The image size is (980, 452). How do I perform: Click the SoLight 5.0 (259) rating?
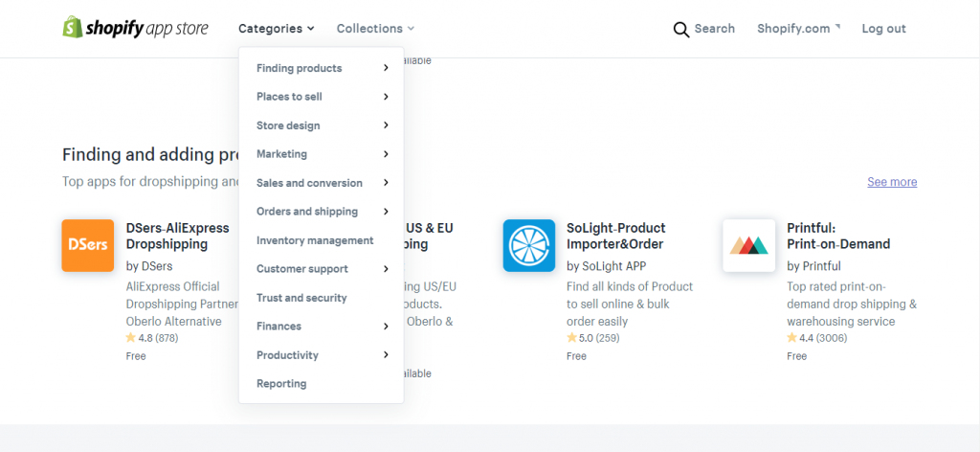(593, 338)
